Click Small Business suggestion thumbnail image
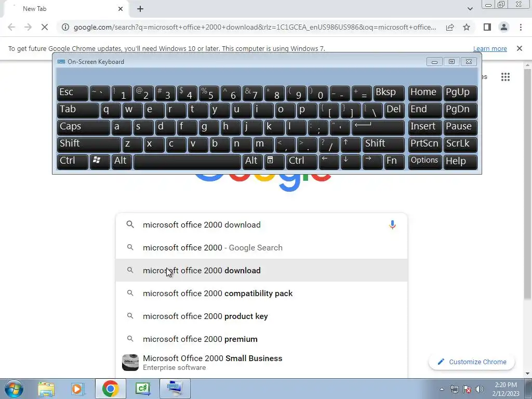The height and width of the screenshot is (399, 532). (130, 363)
